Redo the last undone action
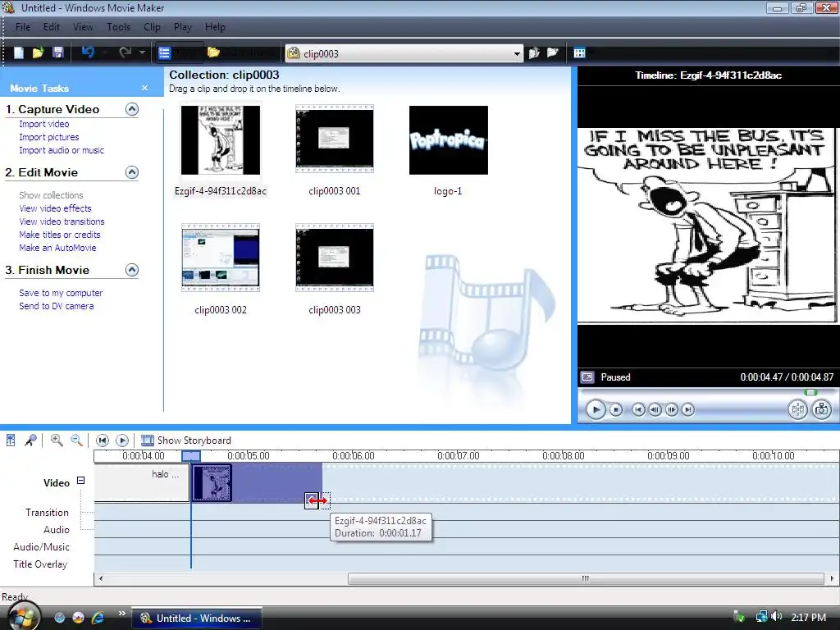Screen dimensions: 840x630 tap(125, 52)
